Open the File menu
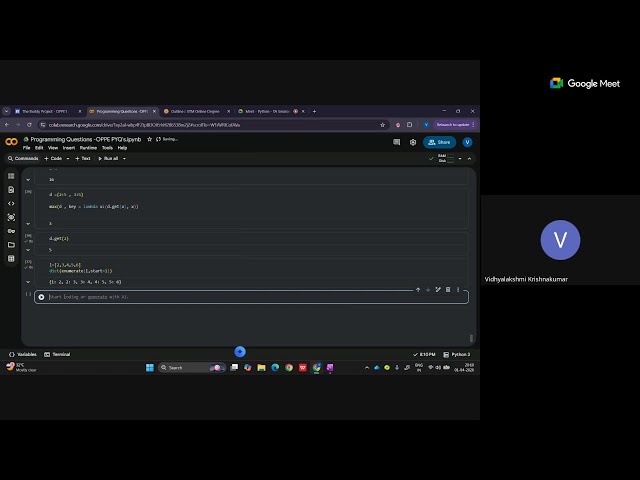Image resolution: width=640 pixels, height=480 pixels. click(27, 148)
